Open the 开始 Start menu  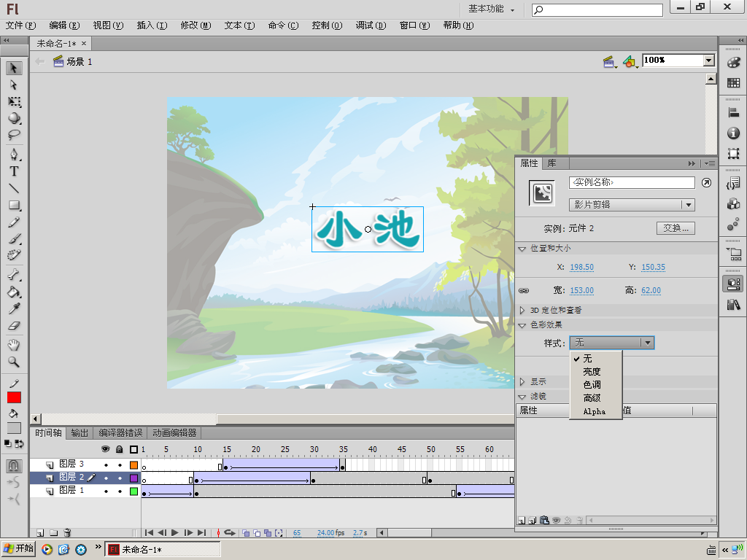coord(18,548)
